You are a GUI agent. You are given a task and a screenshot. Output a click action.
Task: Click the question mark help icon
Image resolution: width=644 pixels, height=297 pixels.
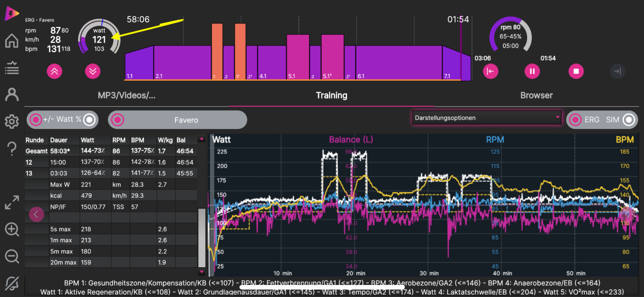[12, 149]
